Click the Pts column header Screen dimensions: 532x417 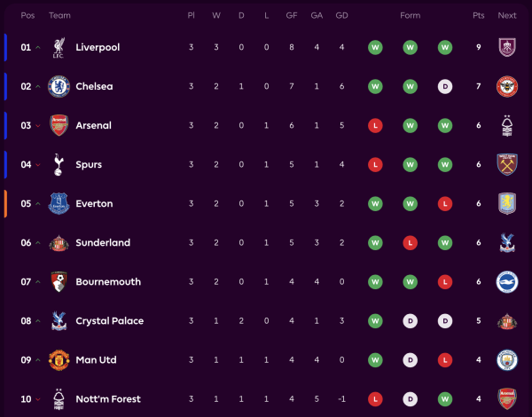[x=479, y=15]
